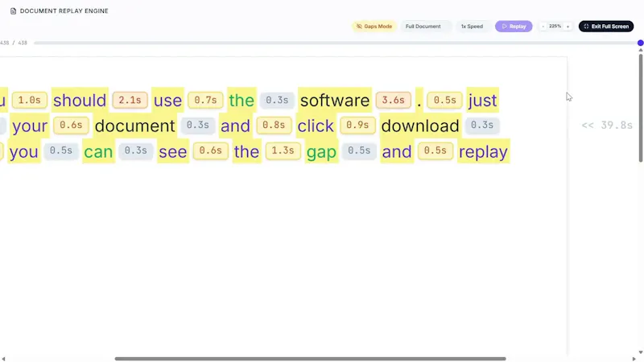The width and height of the screenshot is (644, 362).
Task: Click the 0.5s badge before "just"
Action: 444,100
